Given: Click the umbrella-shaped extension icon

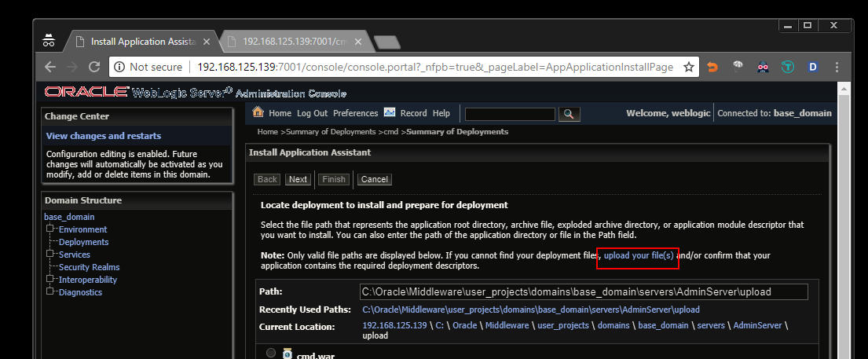Looking at the screenshot, I should 738,67.
